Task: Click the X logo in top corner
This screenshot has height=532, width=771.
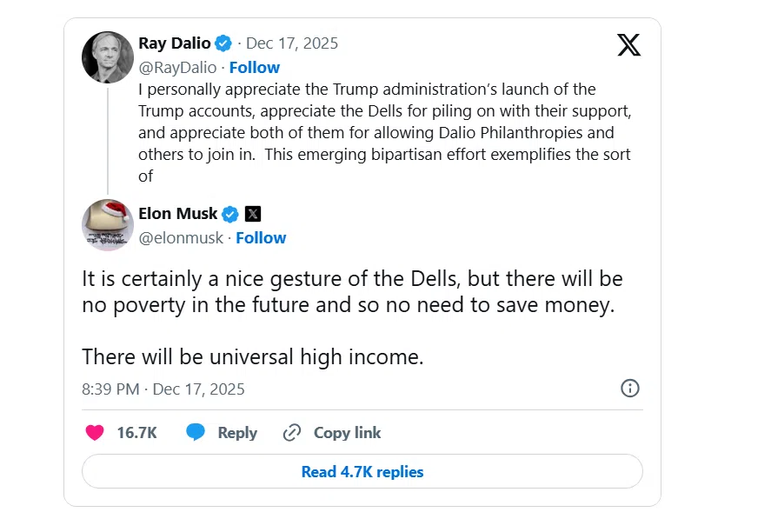Action: [x=628, y=44]
